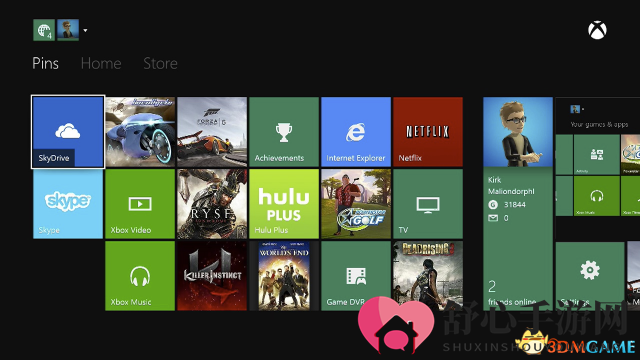Launch the Forza racing game tile
Screen dimensions: 640x360
[x=212, y=132]
